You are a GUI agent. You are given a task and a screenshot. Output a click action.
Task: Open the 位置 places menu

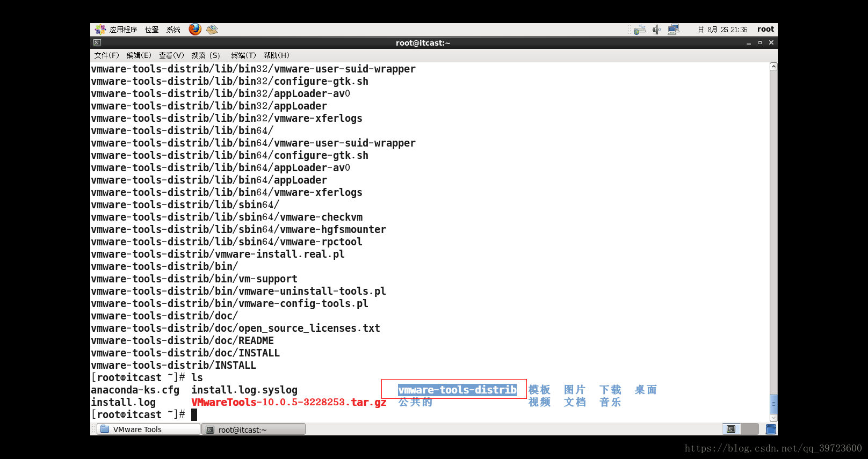pos(151,30)
